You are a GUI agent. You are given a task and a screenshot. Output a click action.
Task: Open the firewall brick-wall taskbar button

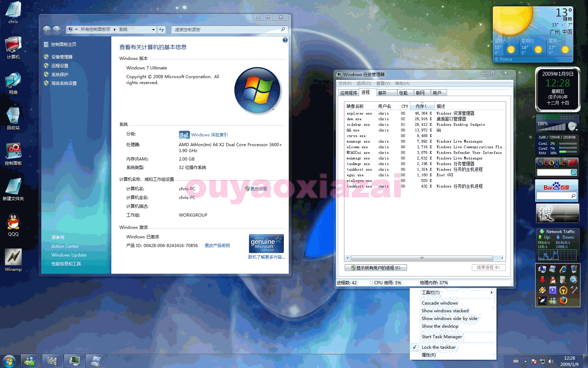click(x=52, y=361)
